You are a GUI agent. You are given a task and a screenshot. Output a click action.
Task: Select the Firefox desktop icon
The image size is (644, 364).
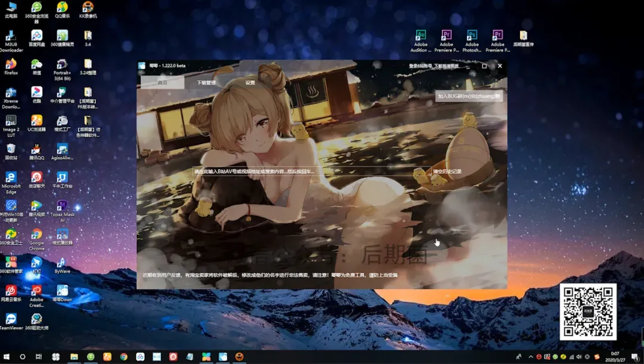tap(11, 67)
